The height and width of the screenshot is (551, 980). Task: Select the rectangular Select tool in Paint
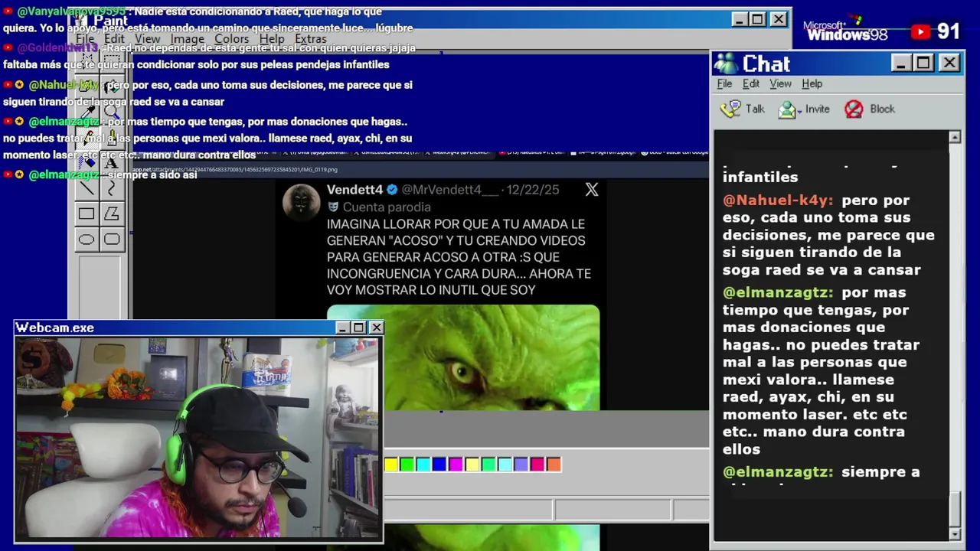112,60
